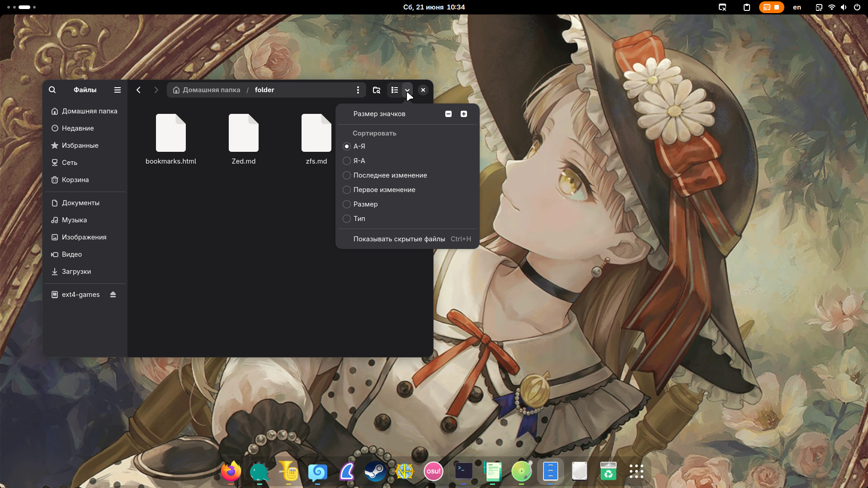Collapse the view options dropdown arrow
The height and width of the screenshot is (488, 868).
pos(407,90)
